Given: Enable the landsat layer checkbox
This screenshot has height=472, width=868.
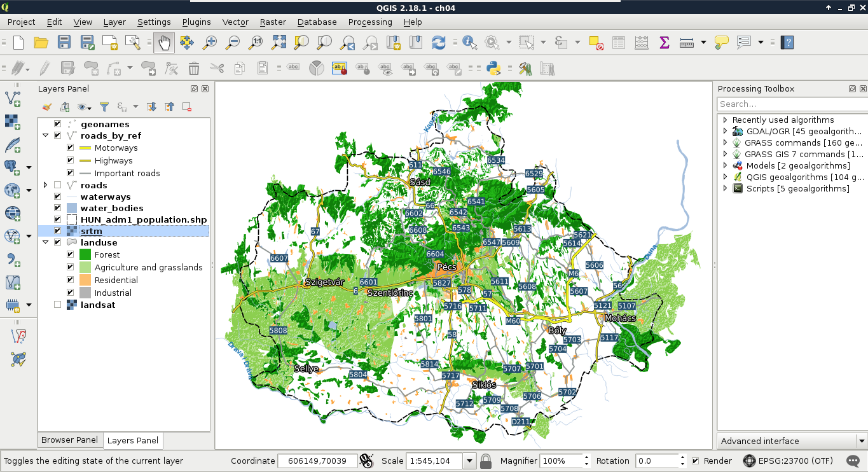Looking at the screenshot, I should 58,305.
